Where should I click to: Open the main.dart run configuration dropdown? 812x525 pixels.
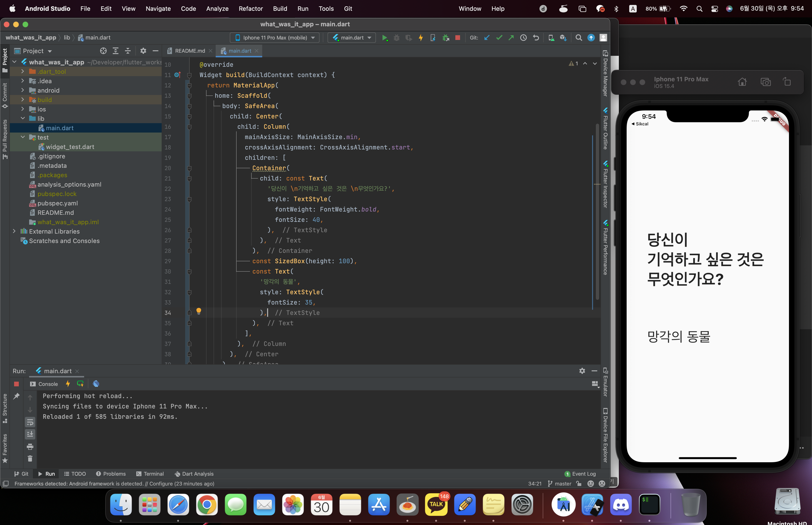[352, 38]
